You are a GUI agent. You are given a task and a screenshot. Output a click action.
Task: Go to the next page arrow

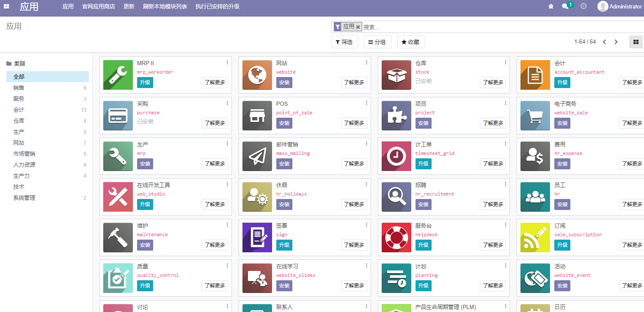(616, 42)
